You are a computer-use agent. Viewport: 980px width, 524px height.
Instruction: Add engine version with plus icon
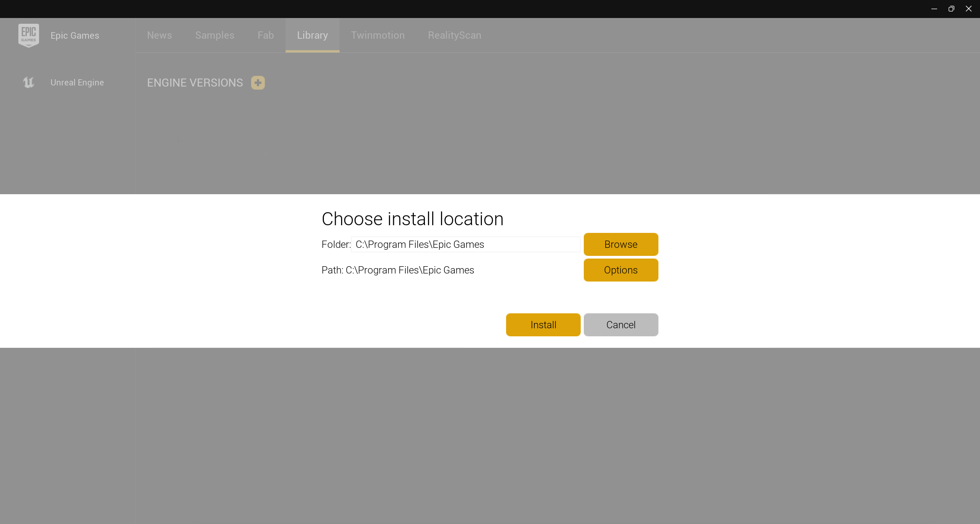click(258, 82)
